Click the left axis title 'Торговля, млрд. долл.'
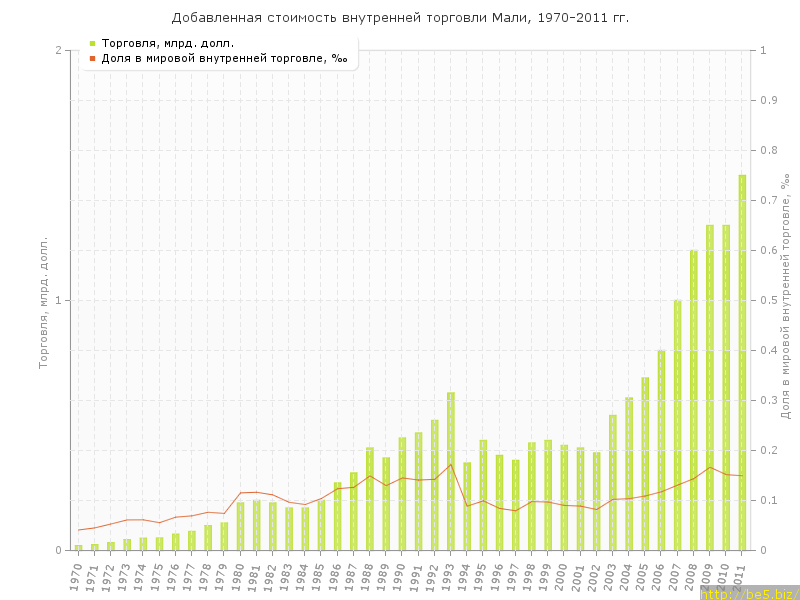 coord(43,302)
